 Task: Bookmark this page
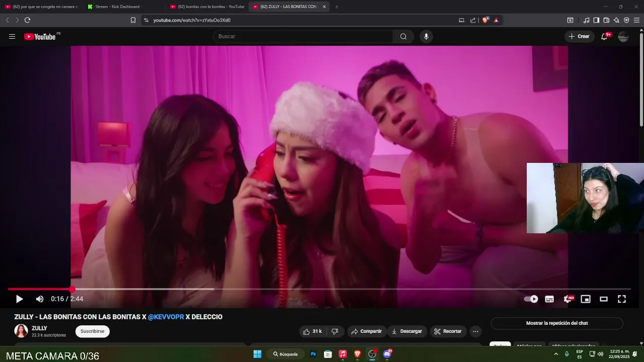(133, 20)
